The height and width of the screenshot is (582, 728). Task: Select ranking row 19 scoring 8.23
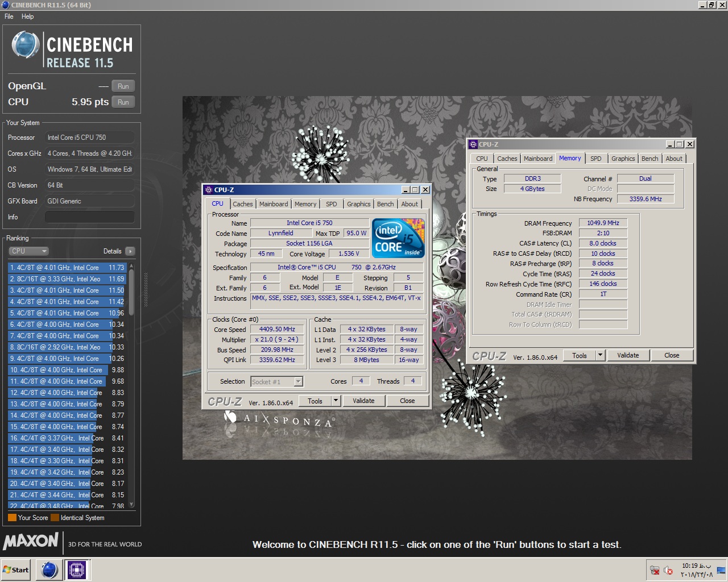(x=67, y=472)
